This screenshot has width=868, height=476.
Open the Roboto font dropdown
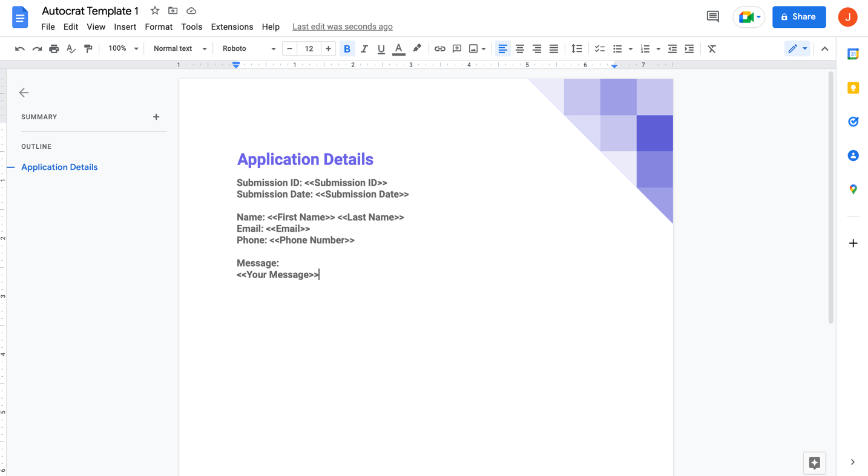coord(249,48)
